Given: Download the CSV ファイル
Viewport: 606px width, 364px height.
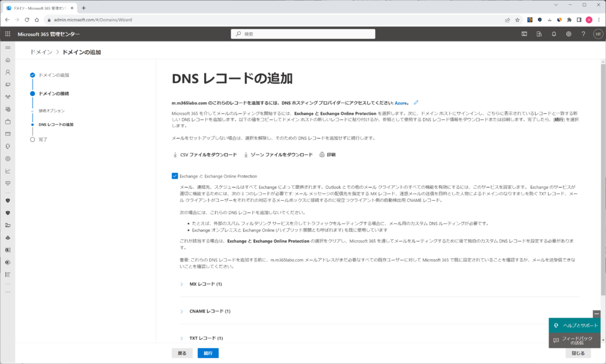Looking at the screenshot, I should click(x=205, y=154).
